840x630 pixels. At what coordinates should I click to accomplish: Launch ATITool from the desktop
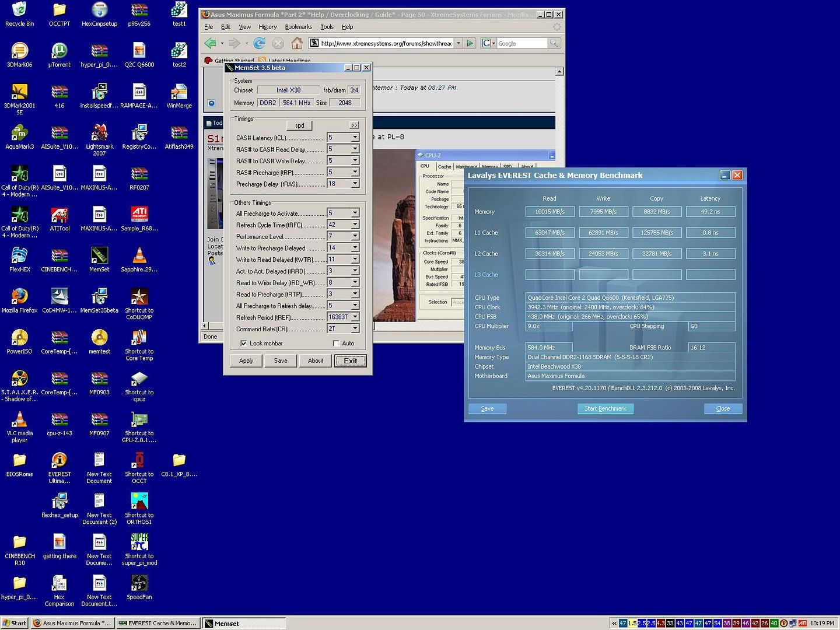(x=60, y=219)
